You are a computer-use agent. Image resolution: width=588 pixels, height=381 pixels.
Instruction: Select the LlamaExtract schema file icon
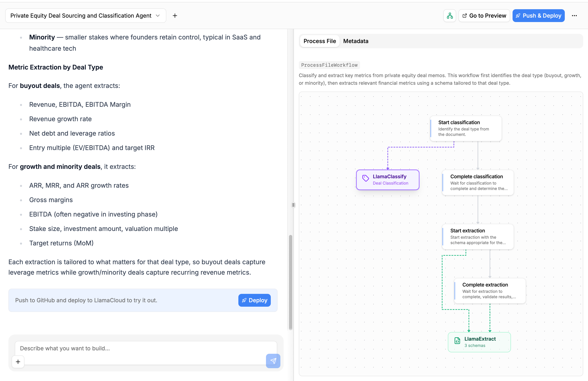tap(457, 341)
